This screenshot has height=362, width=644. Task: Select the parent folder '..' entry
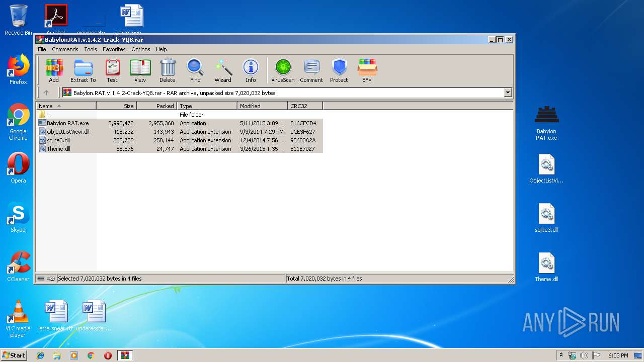coord(180,115)
